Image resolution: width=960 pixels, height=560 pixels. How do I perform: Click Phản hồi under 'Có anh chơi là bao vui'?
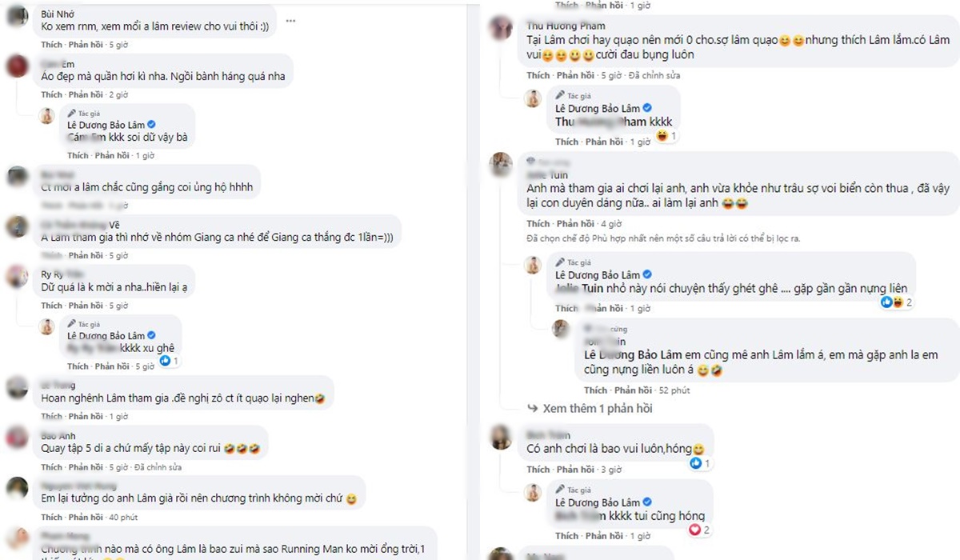tap(576, 470)
